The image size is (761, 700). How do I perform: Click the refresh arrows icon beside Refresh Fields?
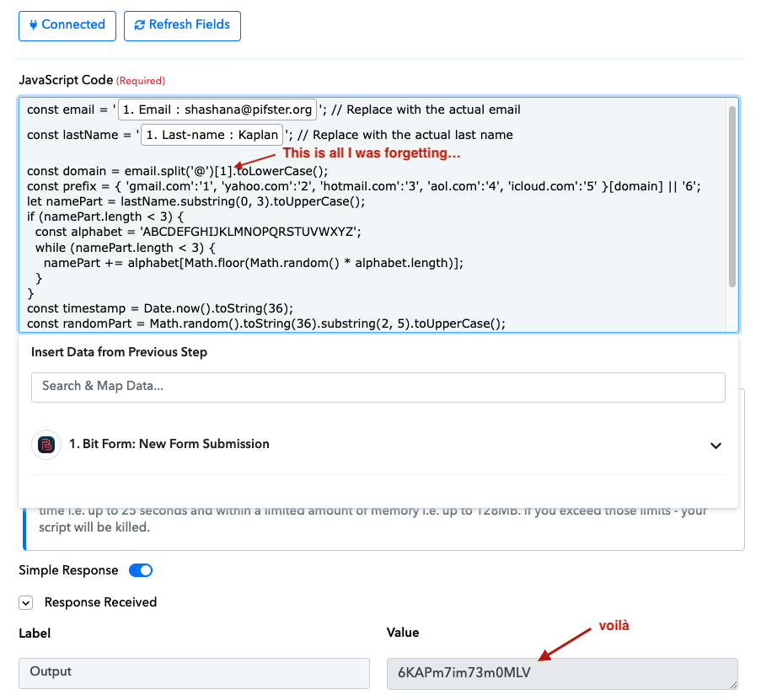[x=139, y=25]
